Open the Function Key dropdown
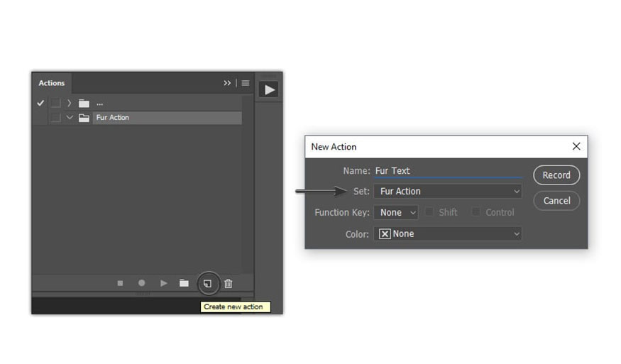Image resolution: width=621 pixels, height=364 pixels. pyautogui.click(x=396, y=212)
